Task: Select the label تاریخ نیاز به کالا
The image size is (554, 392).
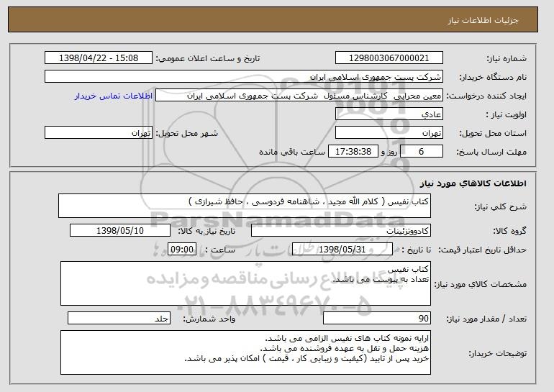Action: [x=206, y=231]
